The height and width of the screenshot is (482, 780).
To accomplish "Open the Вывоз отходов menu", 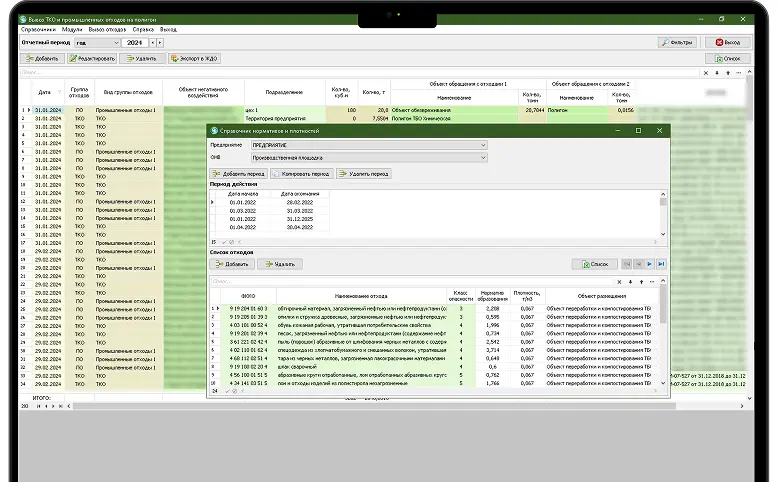I will point(107,29).
